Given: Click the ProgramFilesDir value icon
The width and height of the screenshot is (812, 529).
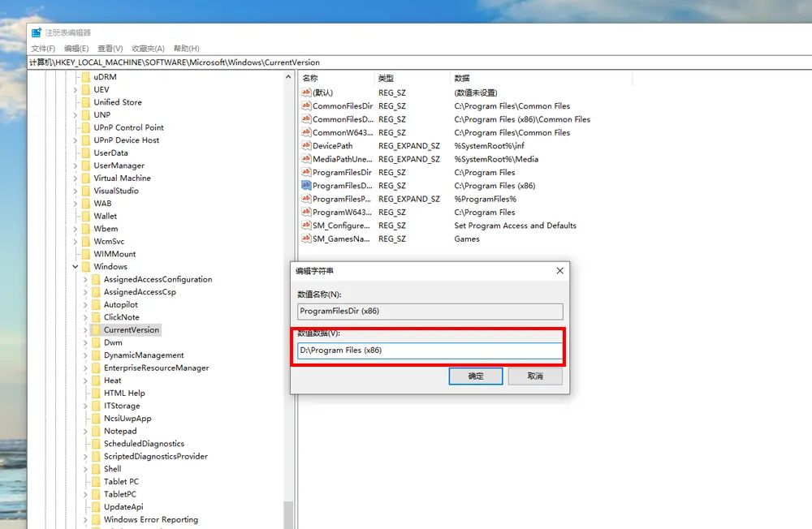Looking at the screenshot, I should click(306, 172).
